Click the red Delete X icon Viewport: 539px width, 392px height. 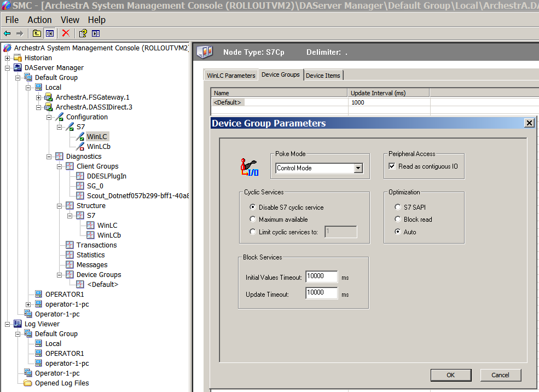66,33
